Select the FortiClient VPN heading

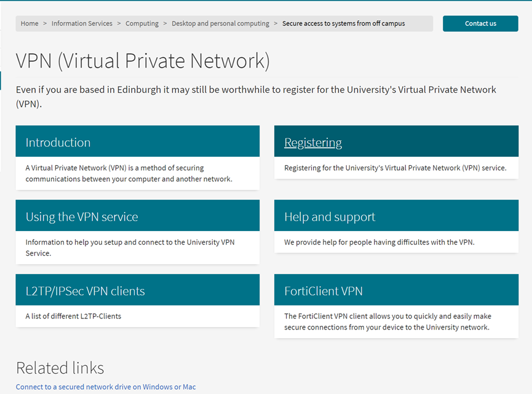[x=324, y=291]
